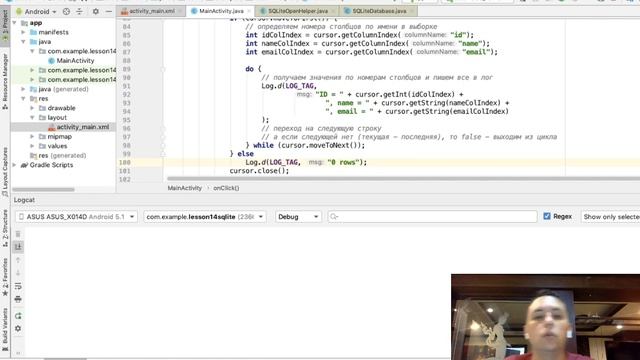Click the Down the stack trace arrow
Viewport: 640px width, 360px height.
tap(18, 273)
